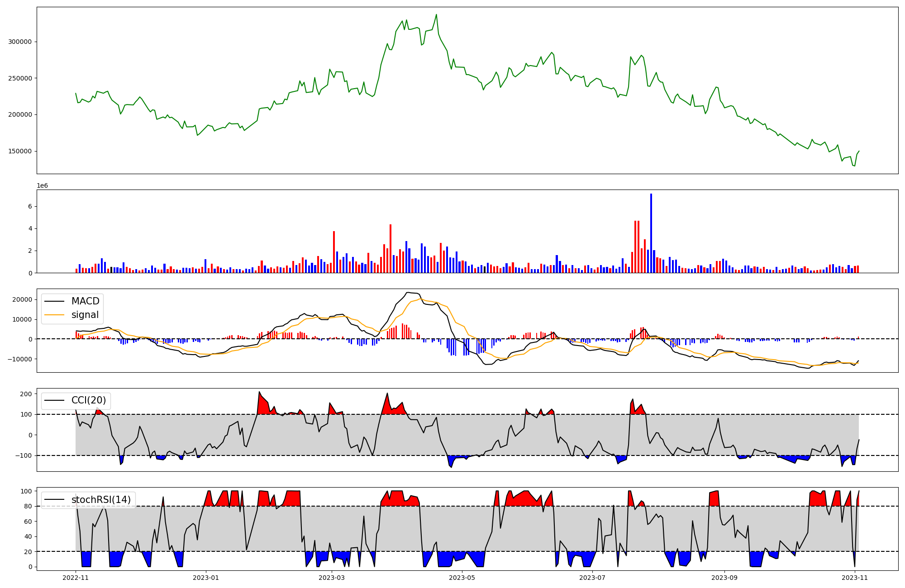This screenshot has width=905, height=588.
Task: Click the 150000 price axis tick label
Action: (20, 151)
